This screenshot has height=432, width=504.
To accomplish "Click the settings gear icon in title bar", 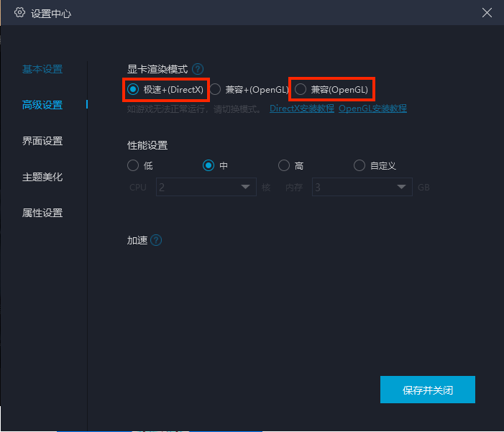I will tap(20, 13).
